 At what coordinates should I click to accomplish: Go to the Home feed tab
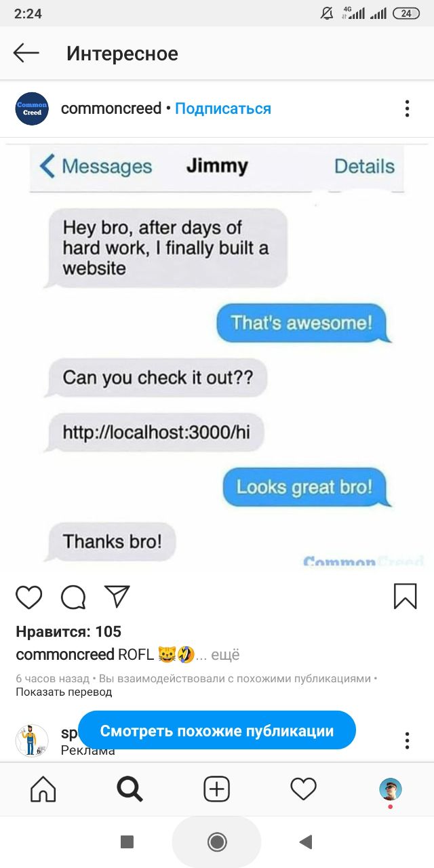(43, 789)
